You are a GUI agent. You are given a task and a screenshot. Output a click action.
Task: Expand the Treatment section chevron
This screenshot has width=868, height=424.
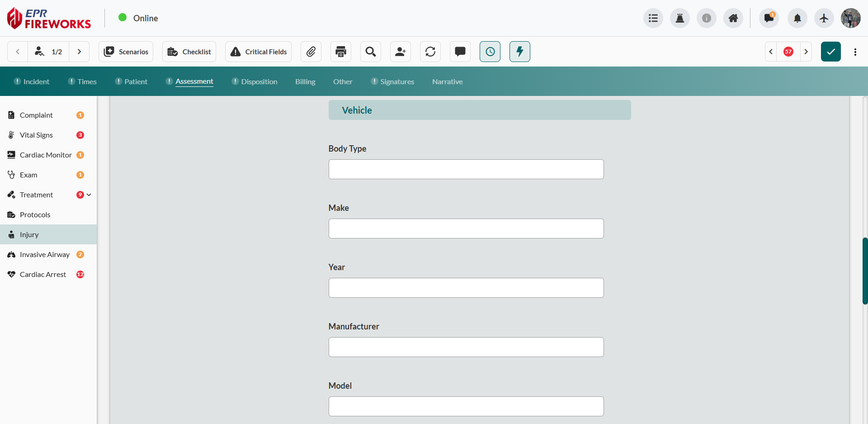coord(89,195)
